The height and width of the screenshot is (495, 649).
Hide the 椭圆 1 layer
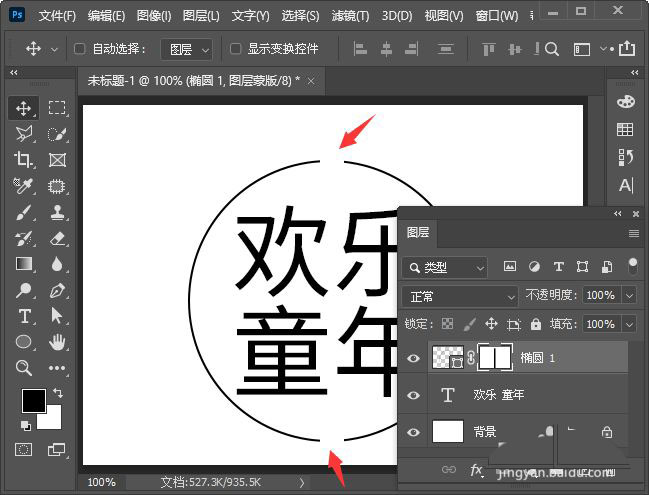(x=413, y=358)
